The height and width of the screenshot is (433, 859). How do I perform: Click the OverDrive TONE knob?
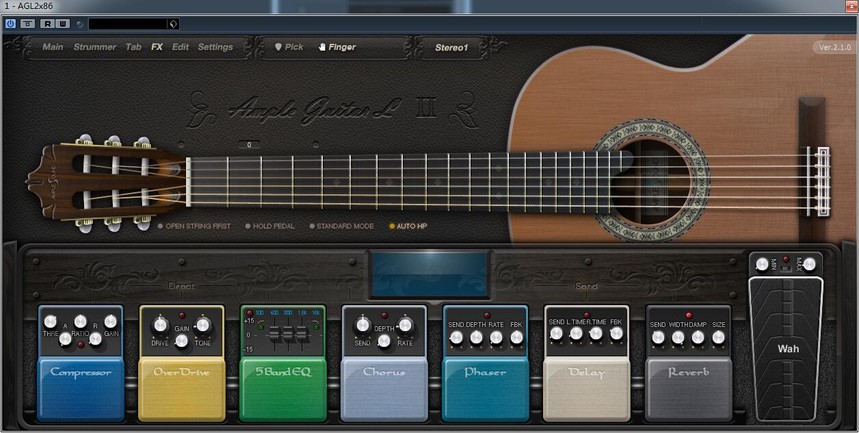click(x=203, y=325)
